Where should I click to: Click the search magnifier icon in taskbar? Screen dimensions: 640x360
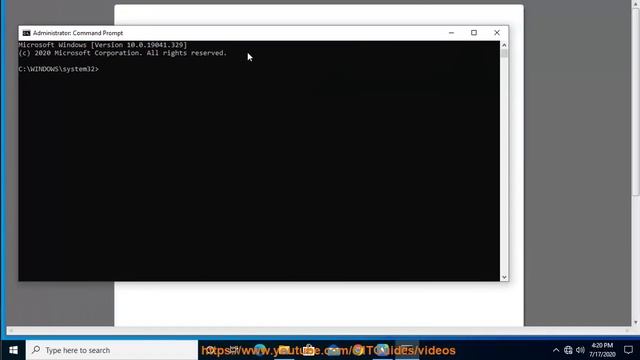[x=36, y=350]
